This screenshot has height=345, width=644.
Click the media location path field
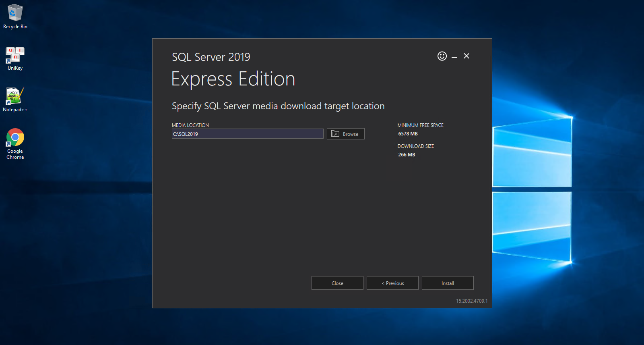pos(248,134)
